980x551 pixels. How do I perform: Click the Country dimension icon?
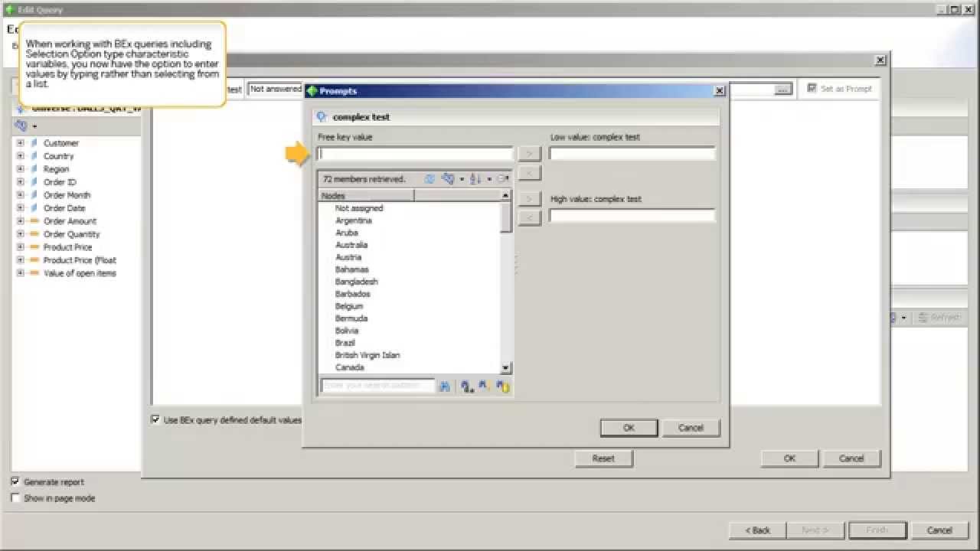(x=34, y=156)
